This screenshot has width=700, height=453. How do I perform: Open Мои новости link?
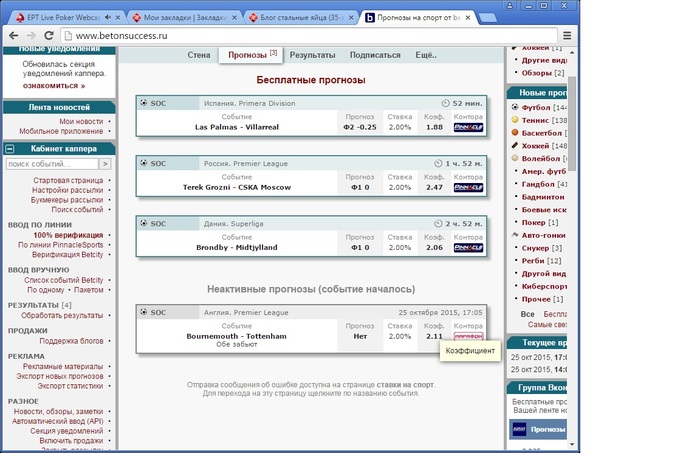pyautogui.click(x=81, y=121)
